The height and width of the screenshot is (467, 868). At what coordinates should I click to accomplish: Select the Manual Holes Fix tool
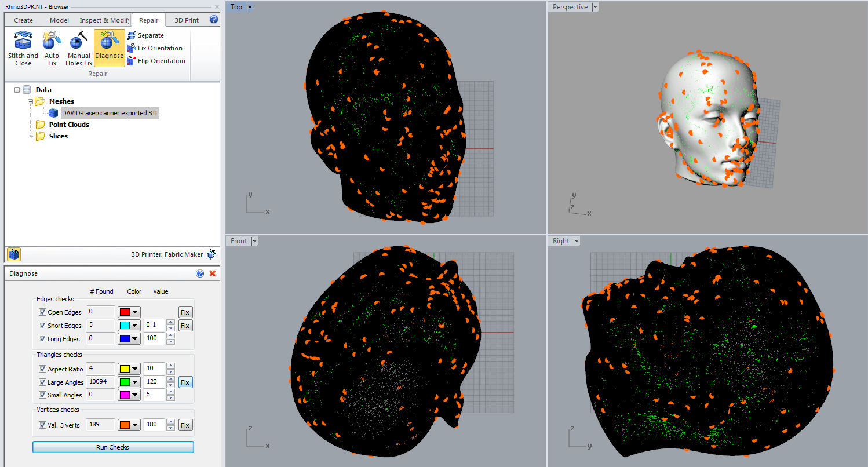click(79, 49)
